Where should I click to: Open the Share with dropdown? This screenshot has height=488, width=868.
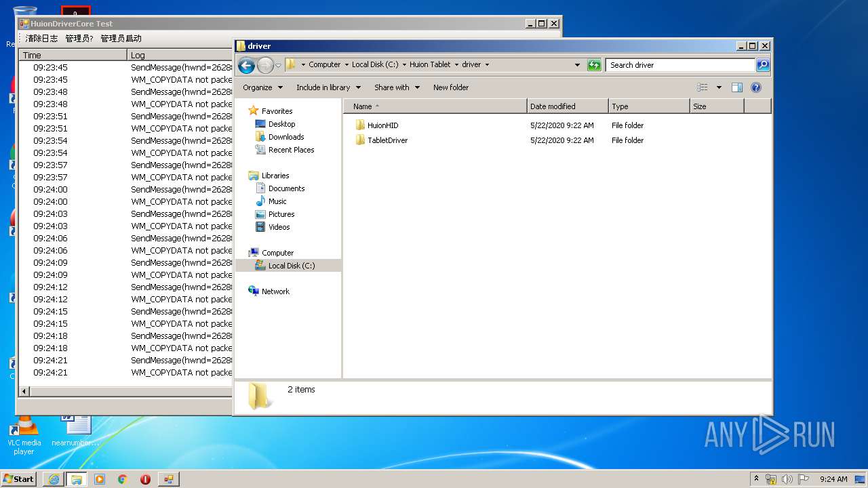click(397, 87)
